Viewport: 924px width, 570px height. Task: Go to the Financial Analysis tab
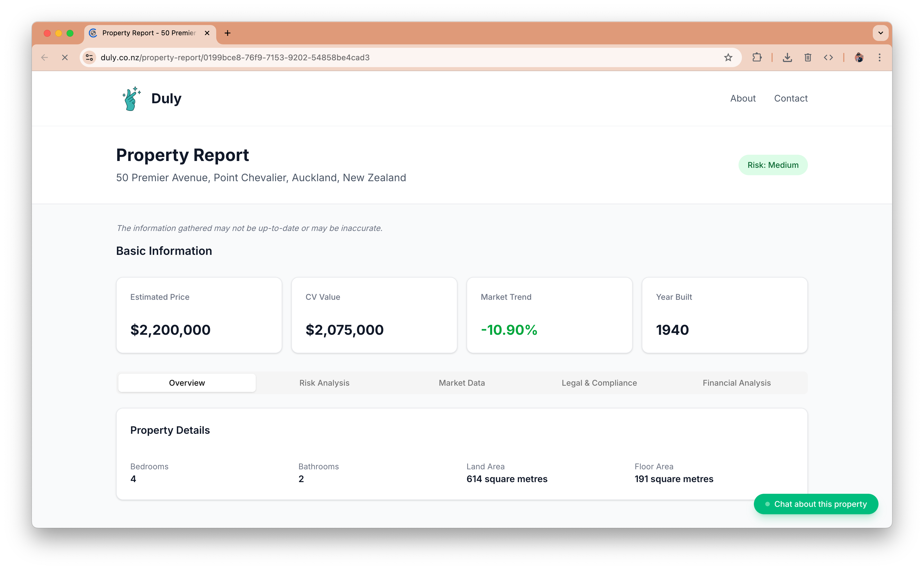(x=736, y=383)
